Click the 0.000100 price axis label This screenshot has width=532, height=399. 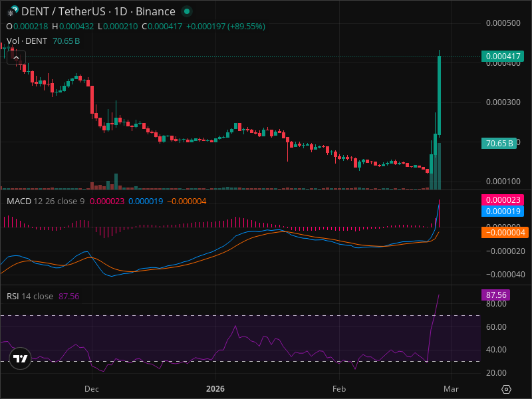(x=503, y=181)
